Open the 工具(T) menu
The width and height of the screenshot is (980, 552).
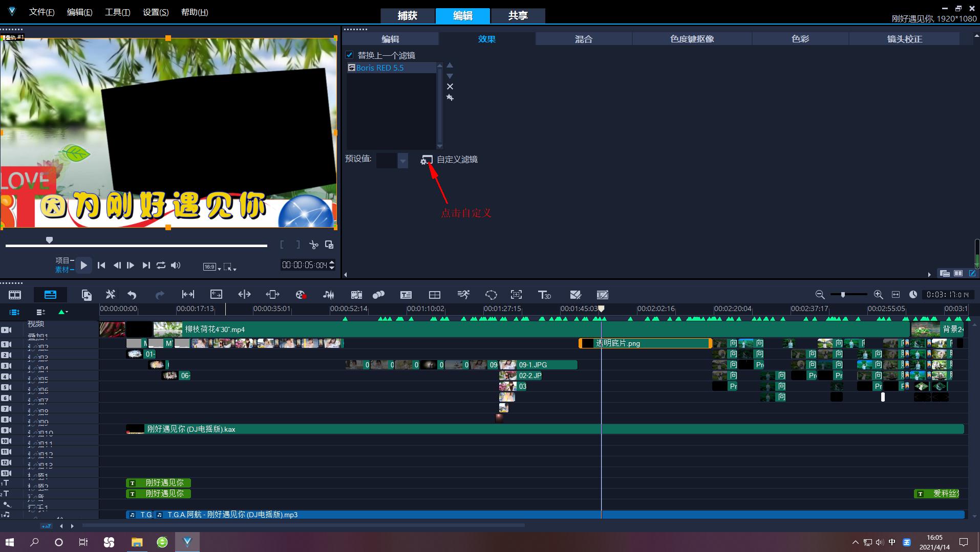[x=117, y=12]
